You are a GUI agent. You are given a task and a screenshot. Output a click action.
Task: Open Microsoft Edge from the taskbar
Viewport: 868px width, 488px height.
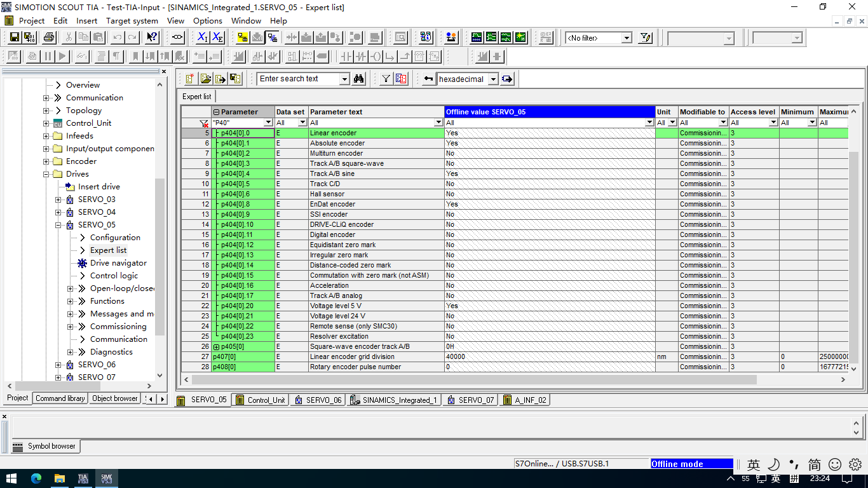(x=36, y=478)
